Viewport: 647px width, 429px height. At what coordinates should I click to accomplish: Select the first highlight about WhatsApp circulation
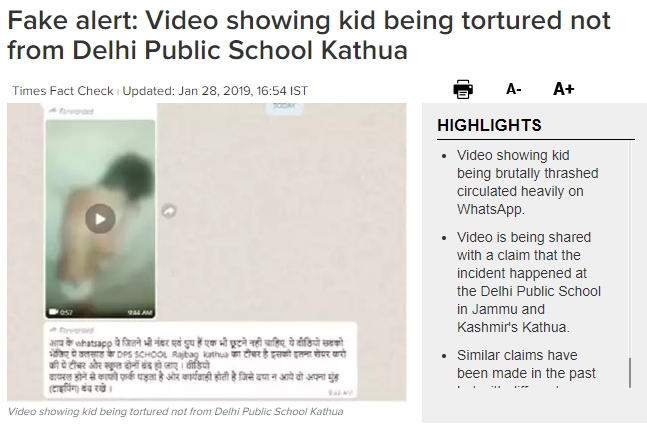click(527, 182)
